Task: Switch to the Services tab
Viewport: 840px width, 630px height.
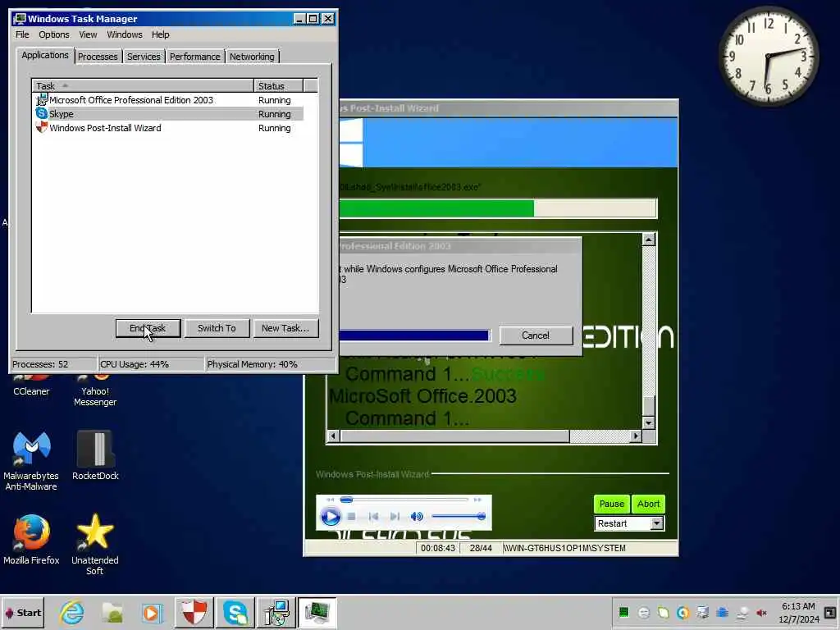Action: coord(144,57)
